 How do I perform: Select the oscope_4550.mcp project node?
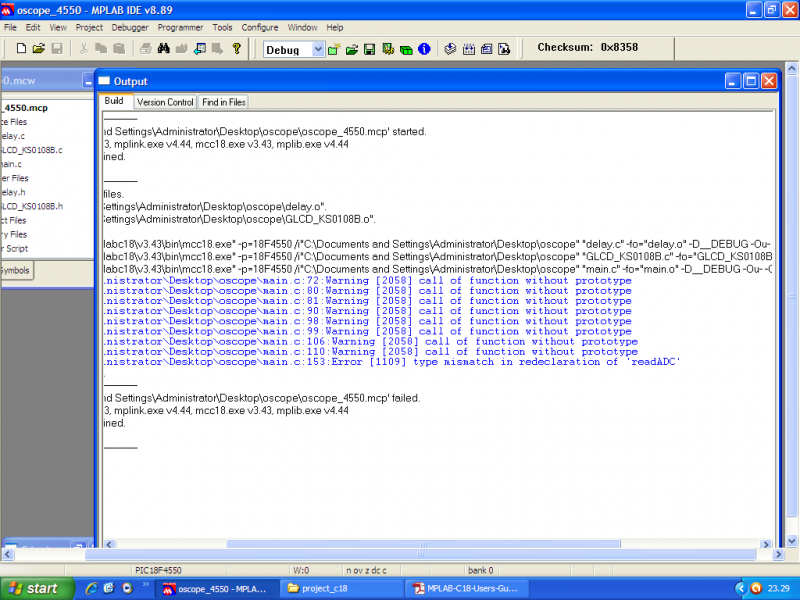tap(24, 108)
